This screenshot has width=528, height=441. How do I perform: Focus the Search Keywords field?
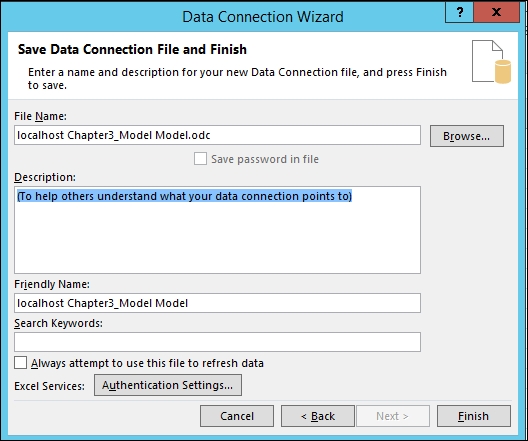(217, 342)
